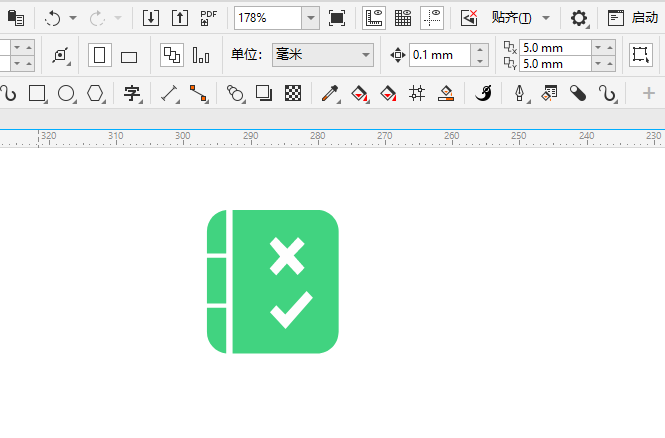
Task: Select the Pen tool
Action: point(520,93)
